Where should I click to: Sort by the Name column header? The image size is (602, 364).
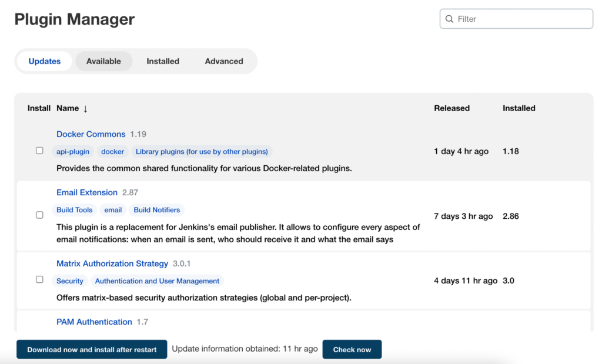click(x=68, y=108)
